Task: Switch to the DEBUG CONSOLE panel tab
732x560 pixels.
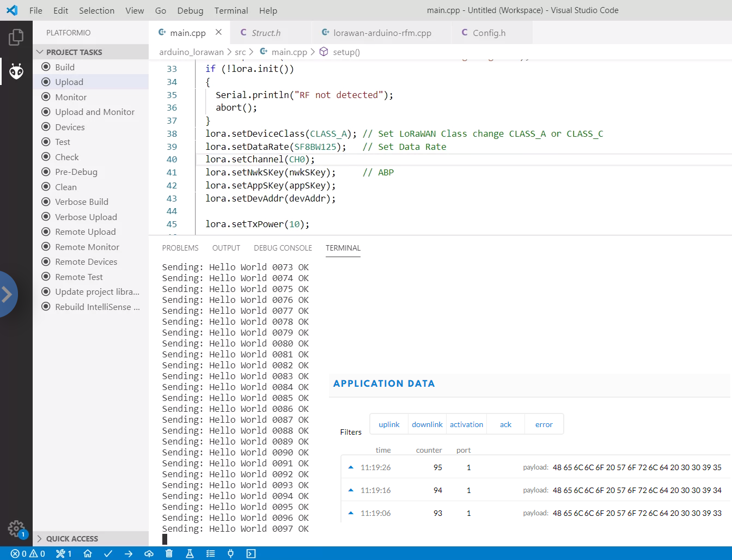Action: (x=283, y=248)
